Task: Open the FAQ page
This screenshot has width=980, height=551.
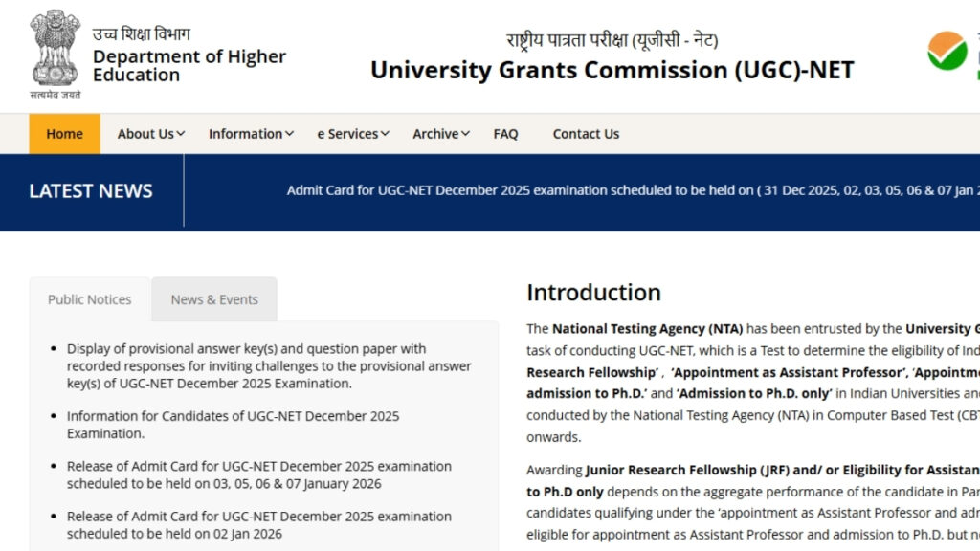Action: point(505,134)
